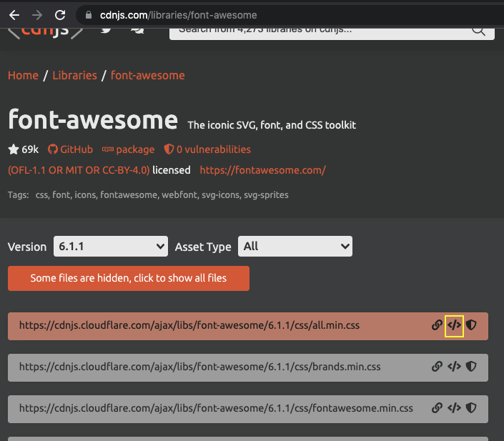Click the font-awesome breadcrumb link
Image resolution: width=504 pixels, height=441 pixels.
click(147, 75)
